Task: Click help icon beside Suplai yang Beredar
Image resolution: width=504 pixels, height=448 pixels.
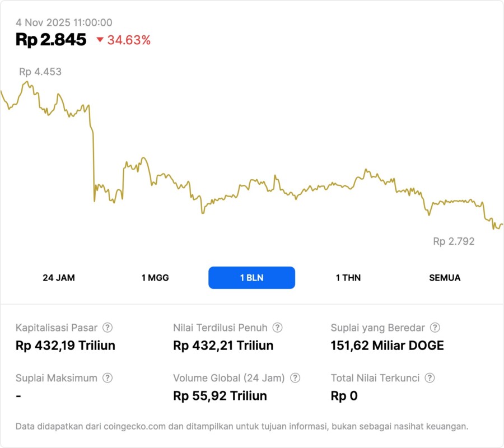Action: [x=435, y=328]
